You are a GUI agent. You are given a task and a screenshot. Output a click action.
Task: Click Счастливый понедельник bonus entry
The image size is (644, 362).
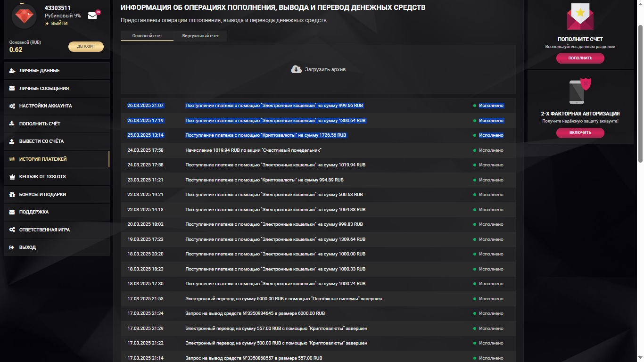coord(254,150)
